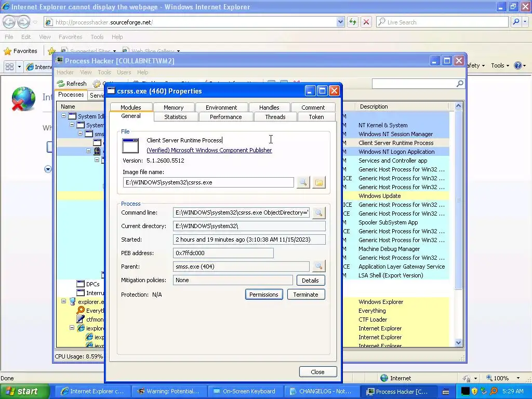The height and width of the screenshot is (399, 532).
Task: Switch to the Modules tab
Action: (130, 107)
